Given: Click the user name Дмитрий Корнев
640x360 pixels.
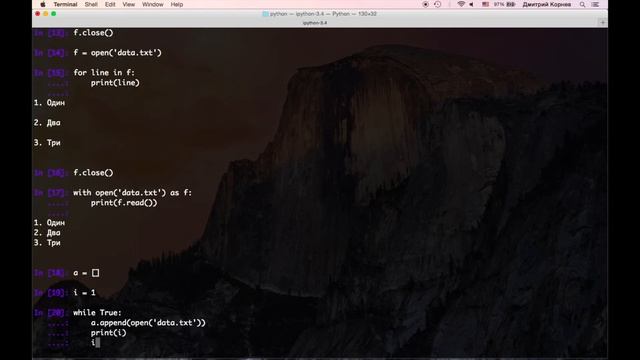Looking at the screenshot, I should (x=547, y=4).
